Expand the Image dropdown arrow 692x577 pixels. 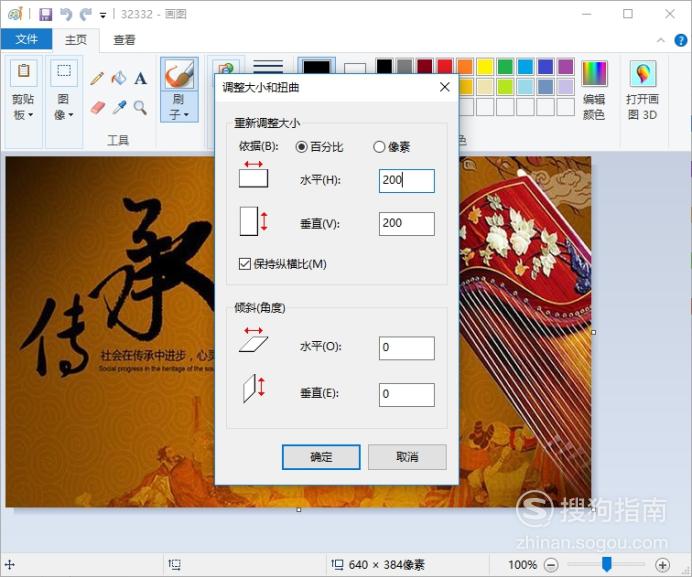pyautogui.click(x=71, y=115)
